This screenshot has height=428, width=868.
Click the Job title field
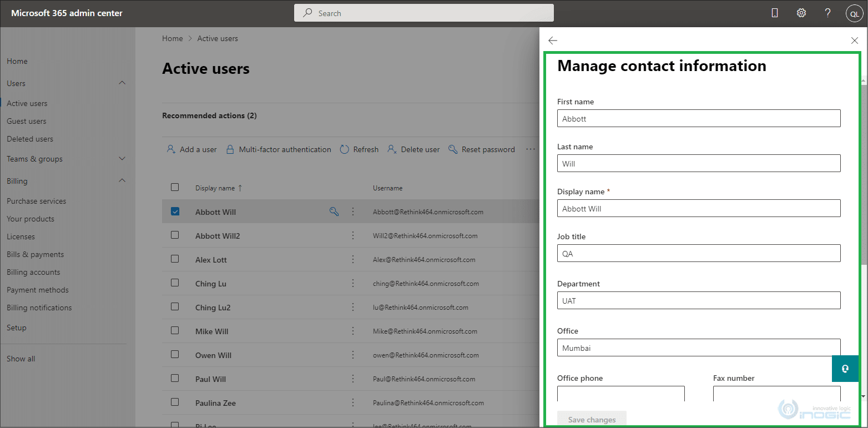[x=699, y=253]
